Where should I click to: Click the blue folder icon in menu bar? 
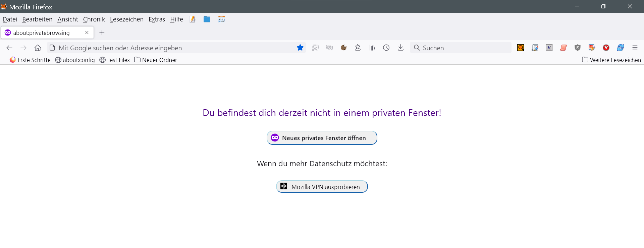[207, 19]
